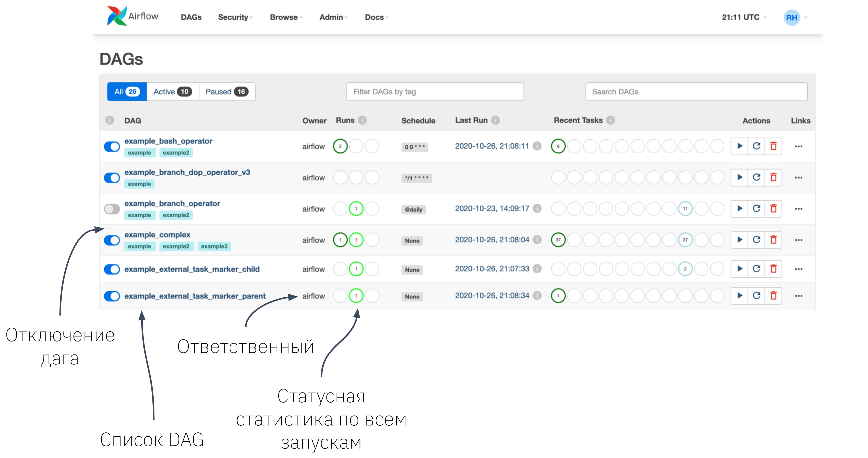Show last run info for example_bash_operator
Screen dimensions: 868x458
(537, 146)
